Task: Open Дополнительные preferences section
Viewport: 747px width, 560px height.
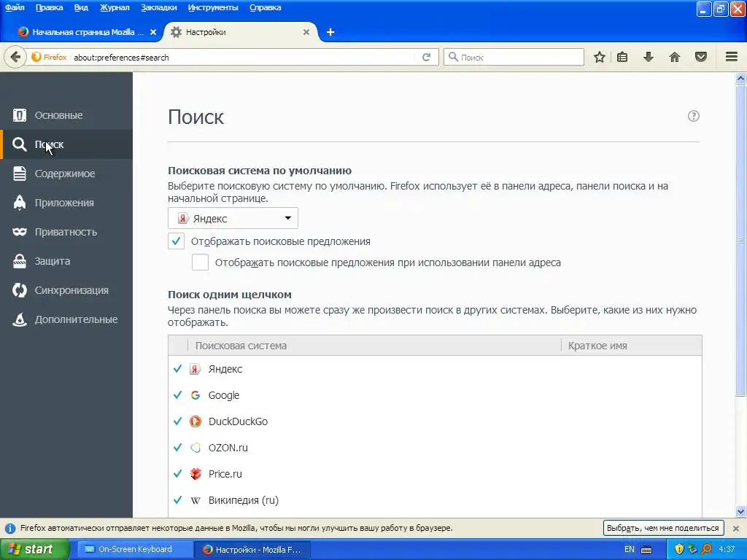Action: [66, 319]
